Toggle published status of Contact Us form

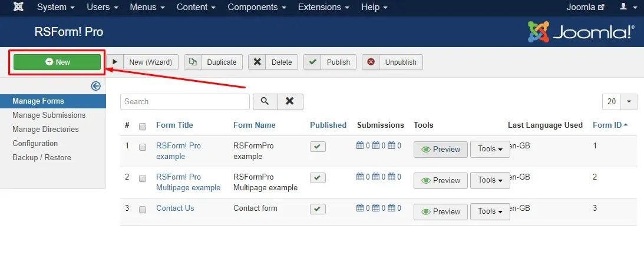[x=318, y=209]
